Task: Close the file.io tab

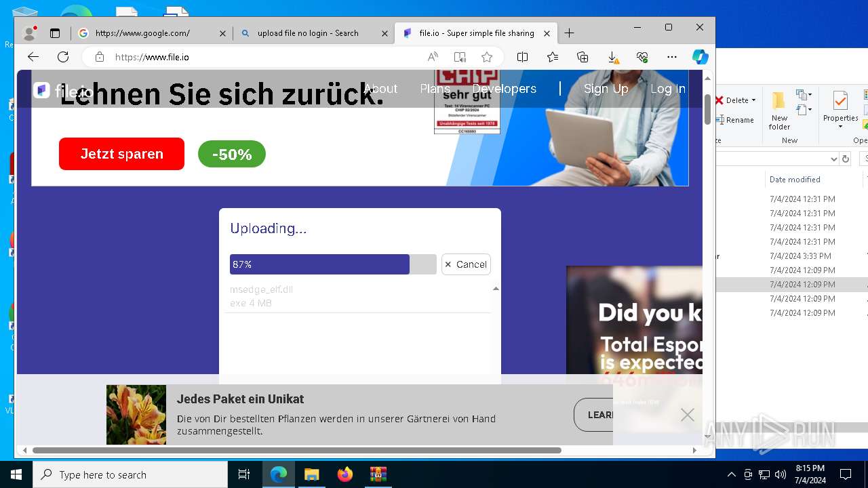Action: pos(547,33)
